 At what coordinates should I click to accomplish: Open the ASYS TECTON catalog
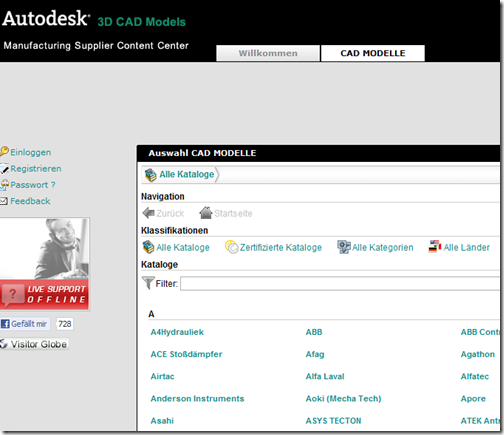pyautogui.click(x=333, y=421)
